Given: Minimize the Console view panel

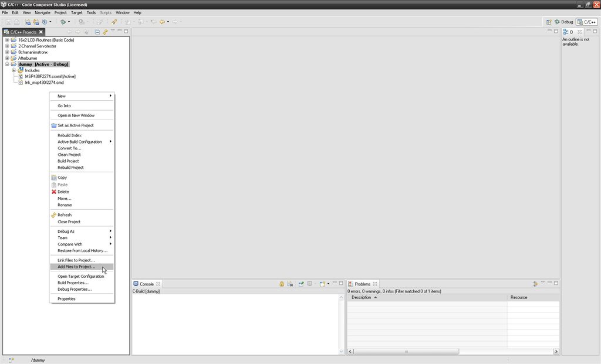Looking at the screenshot, I should click(334, 283).
